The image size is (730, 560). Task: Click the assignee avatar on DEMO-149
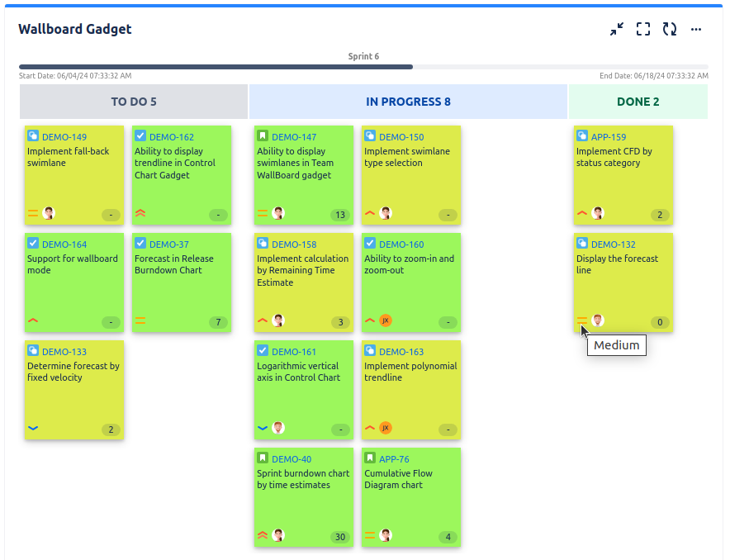pyautogui.click(x=49, y=213)
